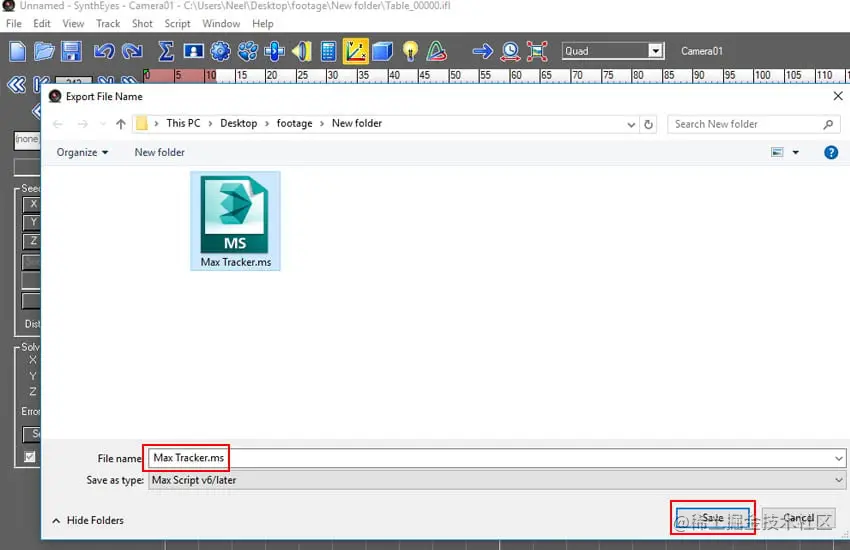850x550 pixels.
Task: Click the File name input field
Action: [496, 458]
